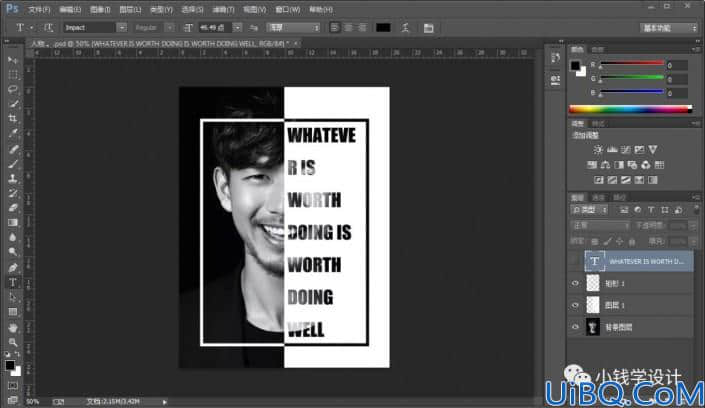Click the rainbow color spectrum ramp

point(631,109)
